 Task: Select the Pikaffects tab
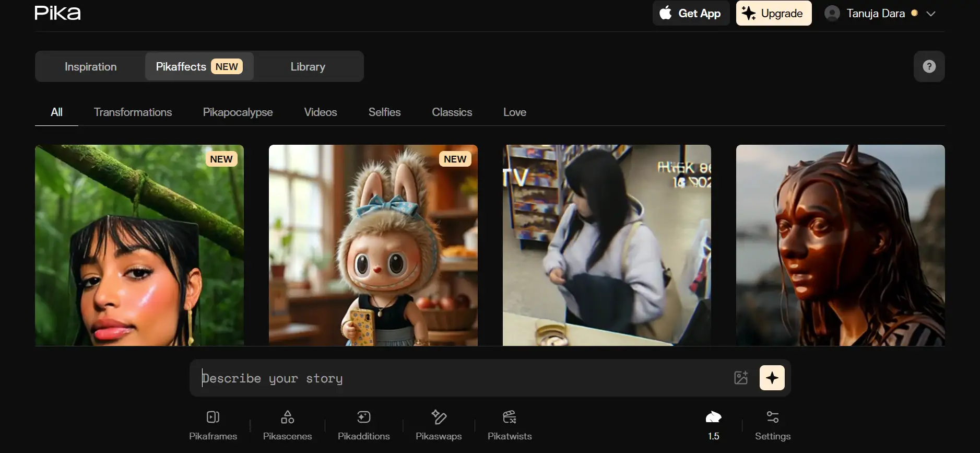199,66
